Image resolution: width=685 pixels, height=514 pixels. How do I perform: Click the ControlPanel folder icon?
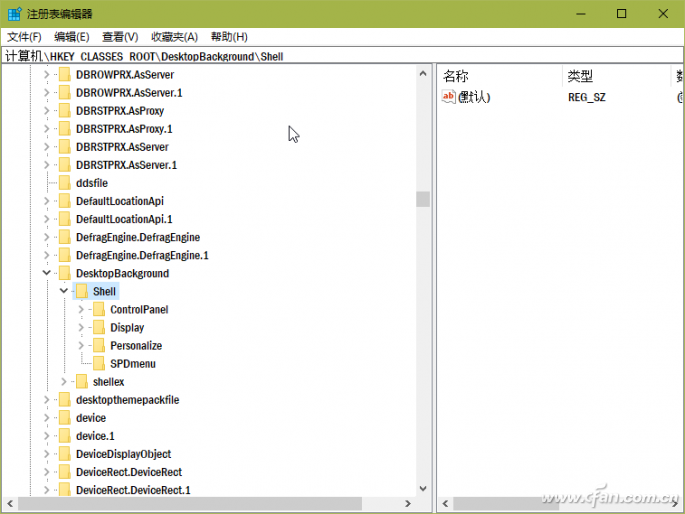pos(99,309)
